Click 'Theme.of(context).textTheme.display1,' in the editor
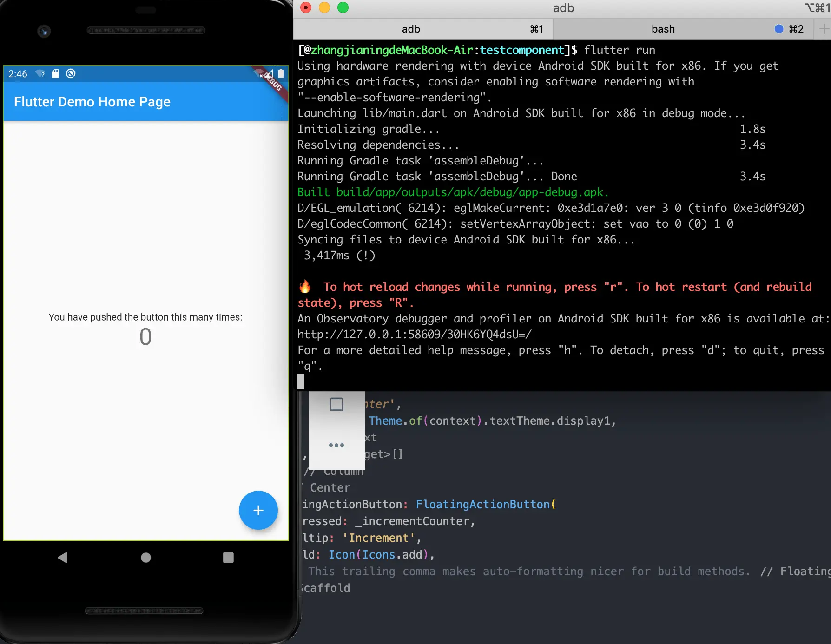The image size is (831, 644). point(493,421)
